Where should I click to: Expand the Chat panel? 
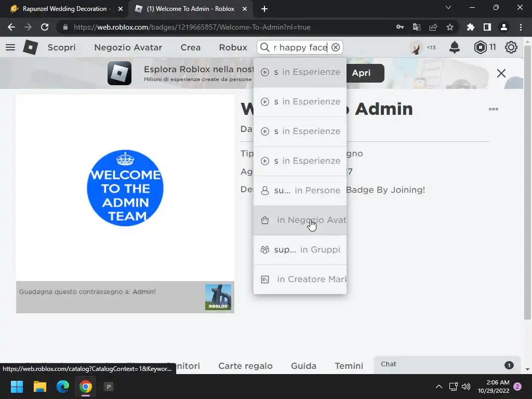pyautogui.click(x=447, y=365)
